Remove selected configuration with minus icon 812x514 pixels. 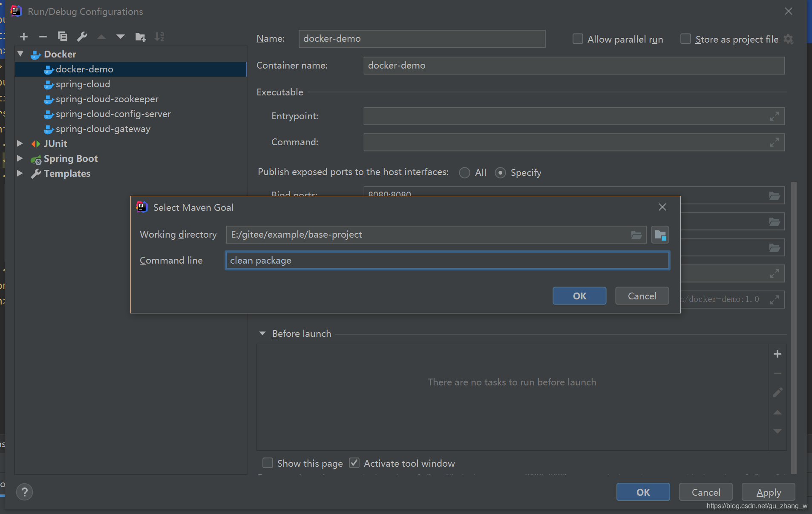43,37
